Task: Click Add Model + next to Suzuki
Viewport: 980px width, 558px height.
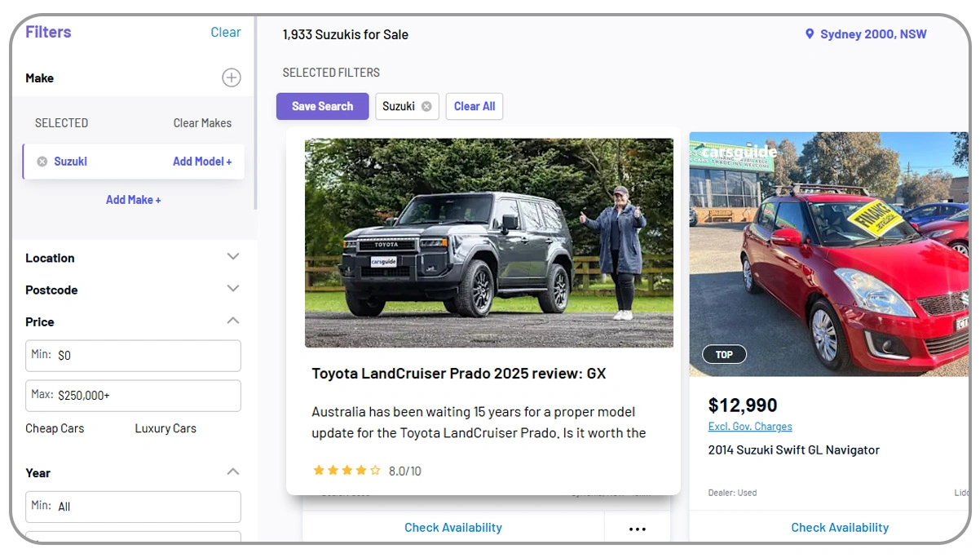Action: 201,161
